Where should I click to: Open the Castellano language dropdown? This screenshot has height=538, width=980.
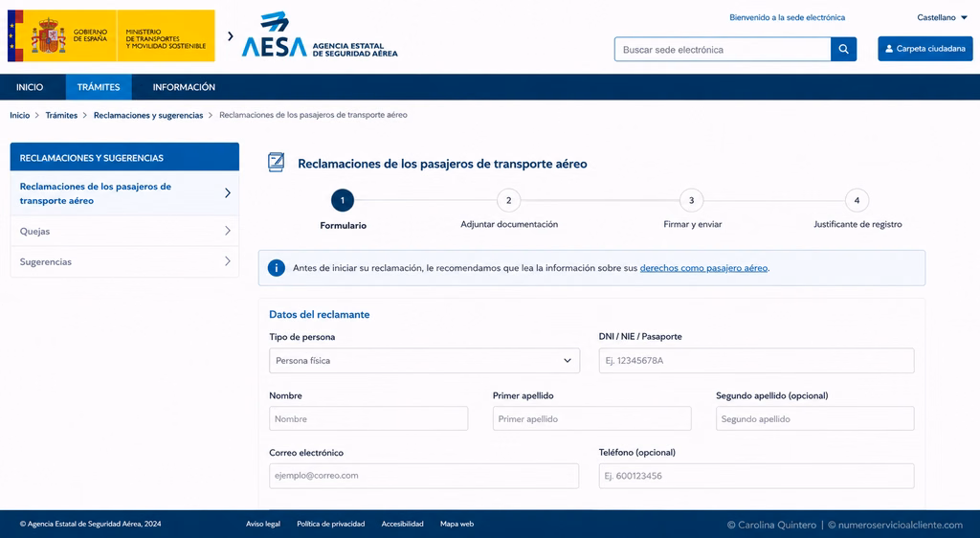(942, 17)
